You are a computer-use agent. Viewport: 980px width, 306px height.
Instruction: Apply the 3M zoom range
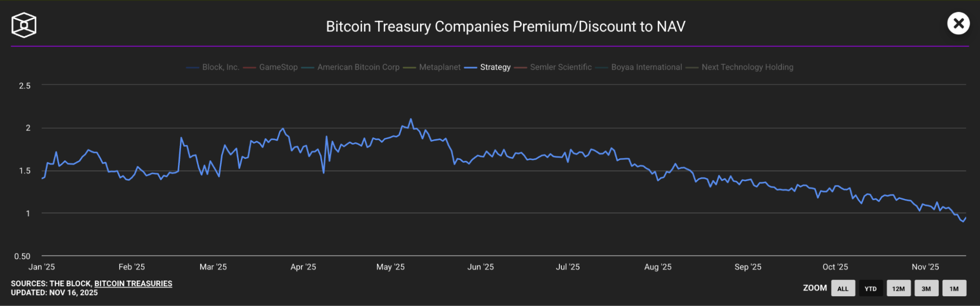[x=927, y=289]
